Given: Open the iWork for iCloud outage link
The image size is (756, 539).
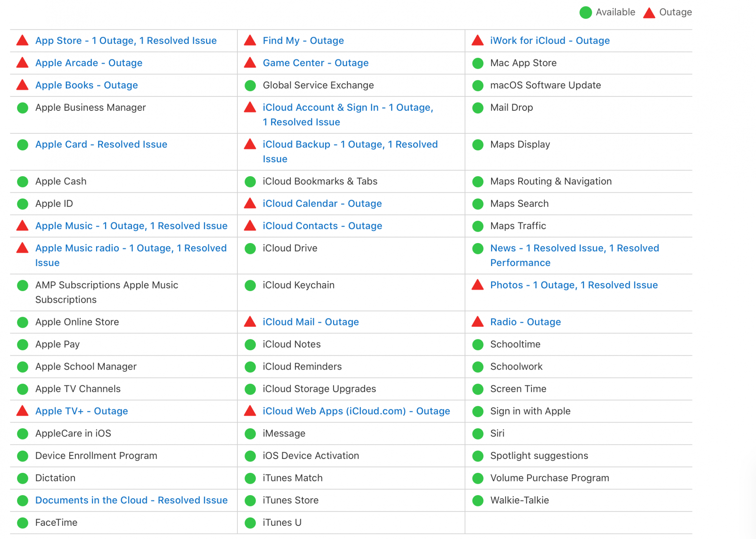Looking at the screenshot, I should 550,40.
